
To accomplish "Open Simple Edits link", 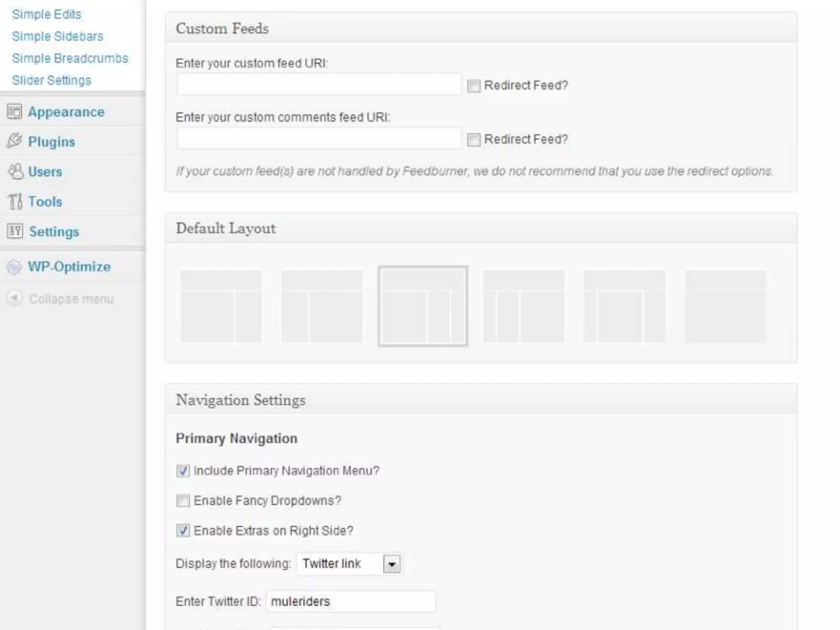I will click(x=47, y=14).
